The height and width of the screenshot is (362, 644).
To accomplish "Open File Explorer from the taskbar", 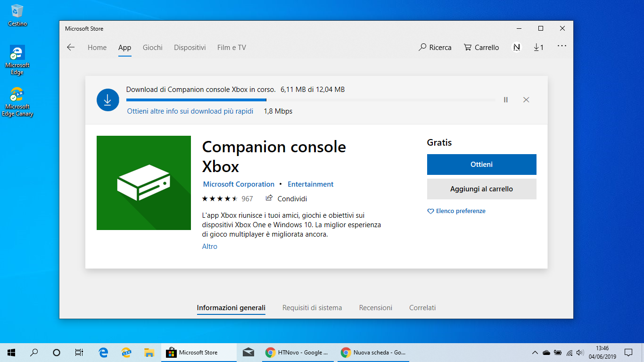I will point(149,352).
